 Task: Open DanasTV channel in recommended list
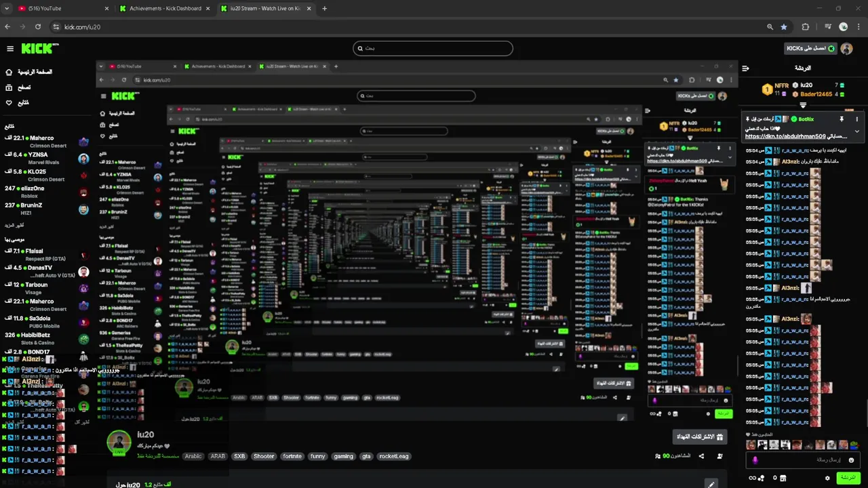(47, 271)
